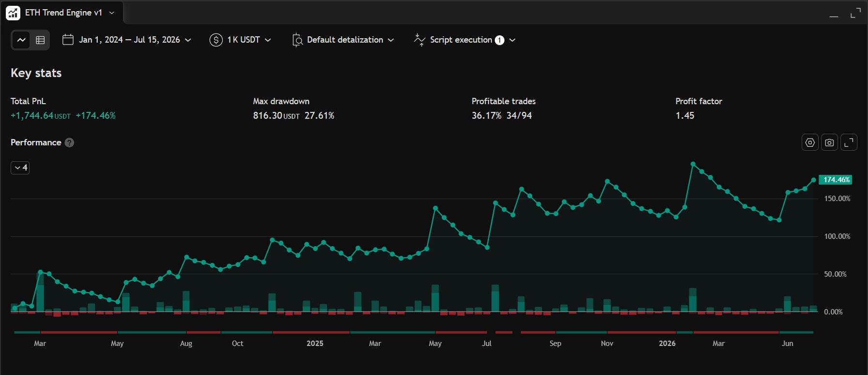Click the 0.00% axis label
Image resolution: width=868 pixels, height=375 pixels.
coord(833,312)
